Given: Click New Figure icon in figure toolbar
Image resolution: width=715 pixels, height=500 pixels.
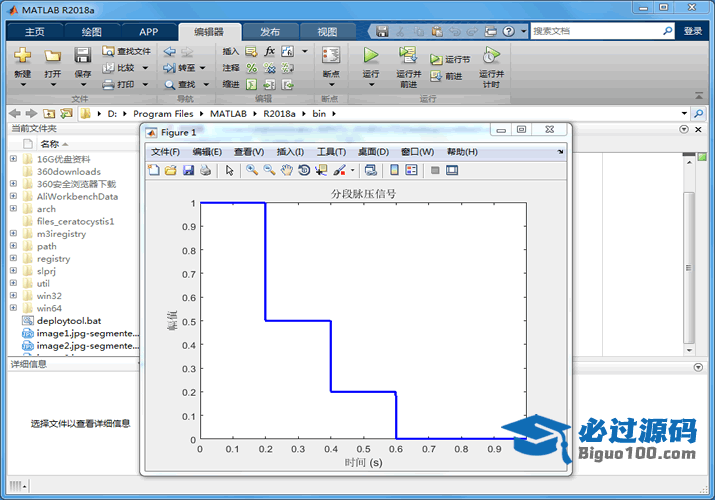Looking at the screenshot, I should (x=154, y=170).
